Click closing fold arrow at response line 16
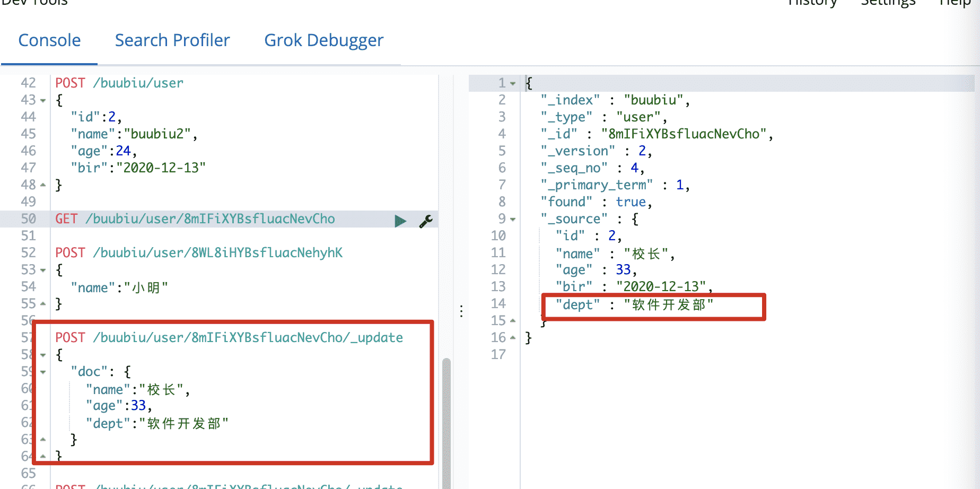This screenshot has width=980, height=489. [x=513, y=338]
